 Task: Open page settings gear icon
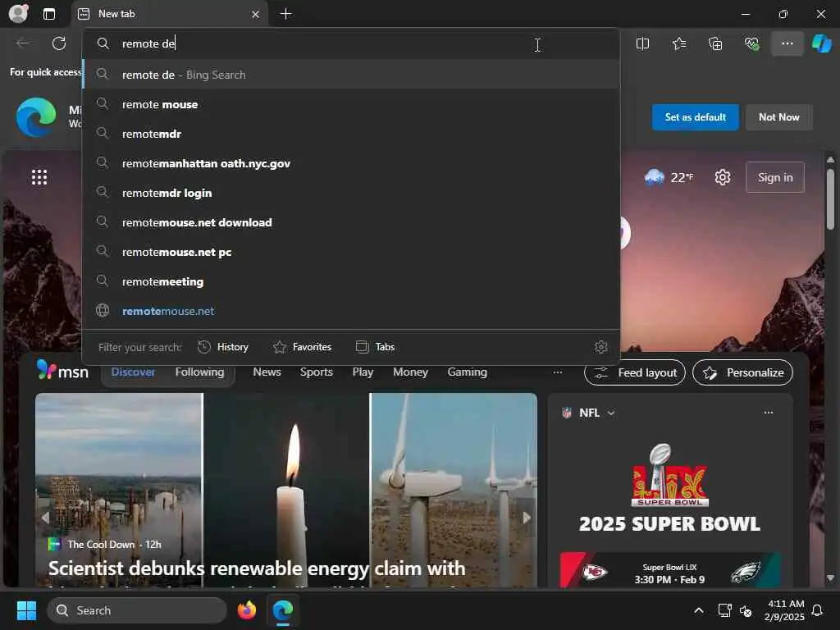pyautogui.click(x=722, y=177)
